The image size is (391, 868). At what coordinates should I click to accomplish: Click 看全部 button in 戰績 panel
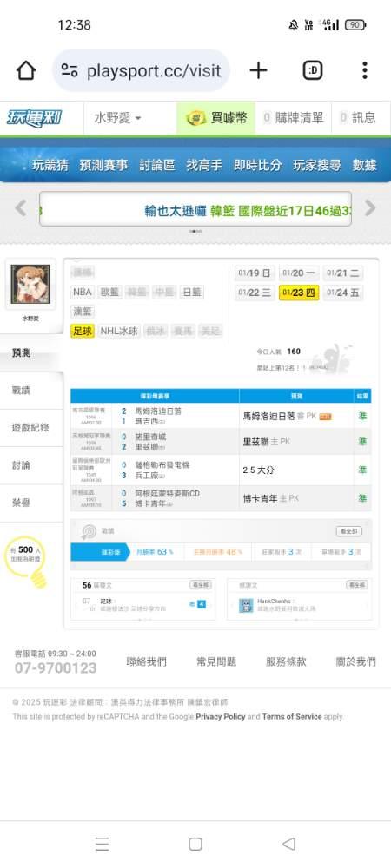coord(349,531)
